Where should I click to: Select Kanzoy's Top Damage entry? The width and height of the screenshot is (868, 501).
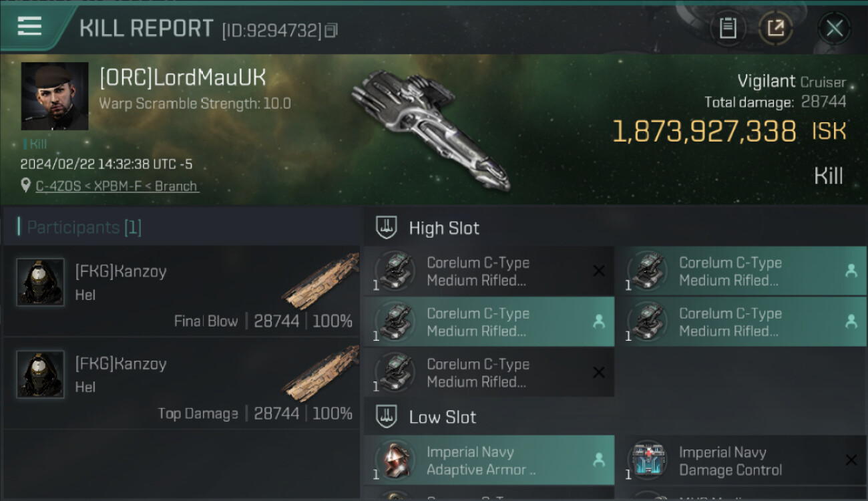pos(182,383)
